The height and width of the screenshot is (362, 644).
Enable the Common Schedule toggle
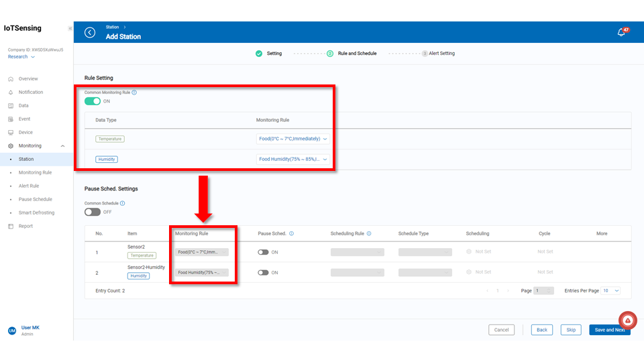(93, 212)
